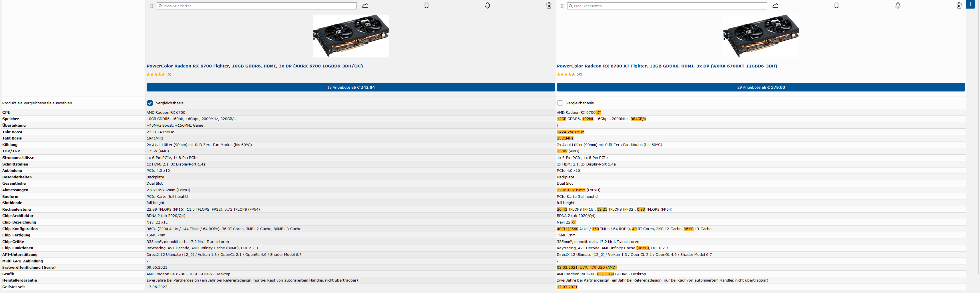Screen dimensions: 980x293
Task: Bookmark the RX 6700 XT Fighter 12GB card
Action: (836, 6)
